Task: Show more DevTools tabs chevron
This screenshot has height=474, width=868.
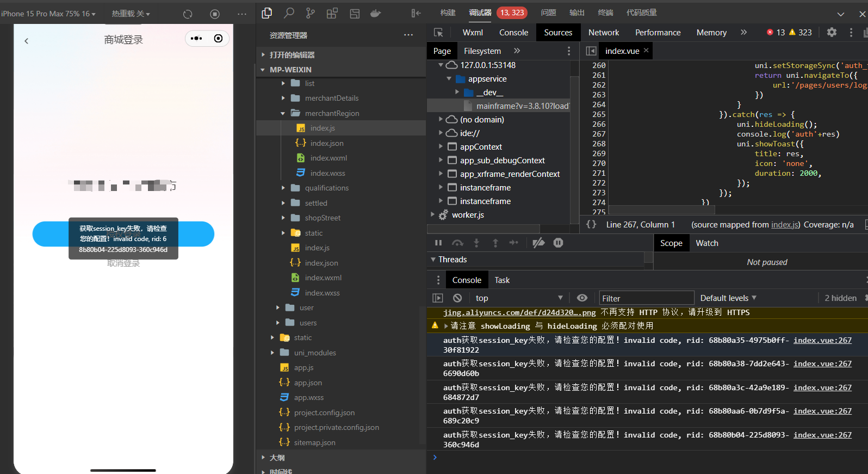Action: 743,32
